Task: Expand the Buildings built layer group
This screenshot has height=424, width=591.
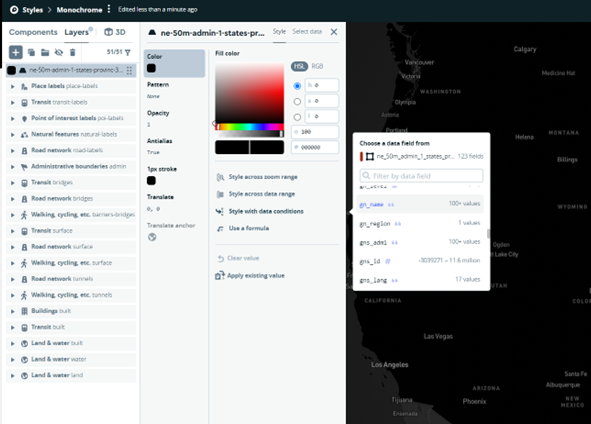Action: (12, 311)
